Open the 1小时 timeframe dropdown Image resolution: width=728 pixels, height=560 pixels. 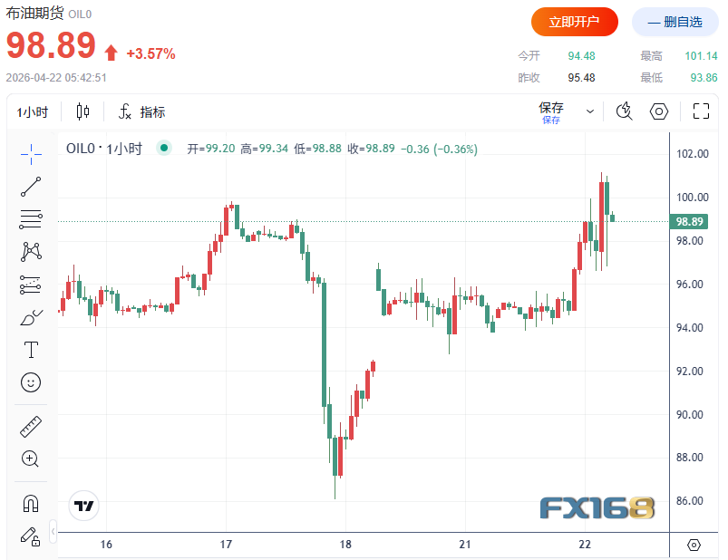point(33,112)
